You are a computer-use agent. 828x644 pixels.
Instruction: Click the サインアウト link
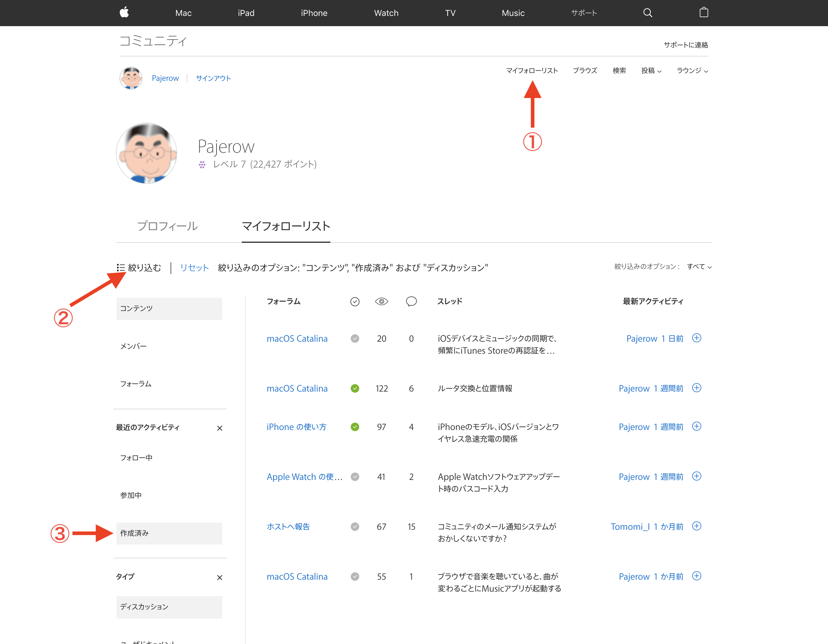(213, 78)
